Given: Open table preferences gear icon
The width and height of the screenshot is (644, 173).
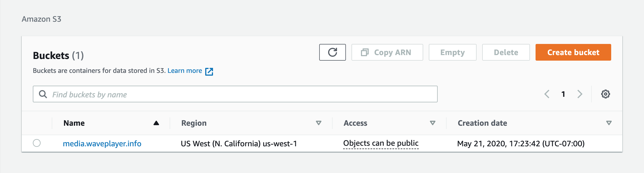Looking at the screenshot, I should [605, 94].
